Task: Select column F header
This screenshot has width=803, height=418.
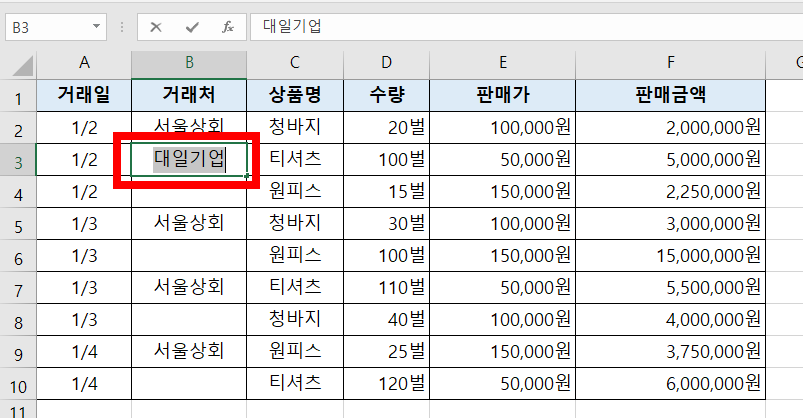Action: click(x=670, y=63)
